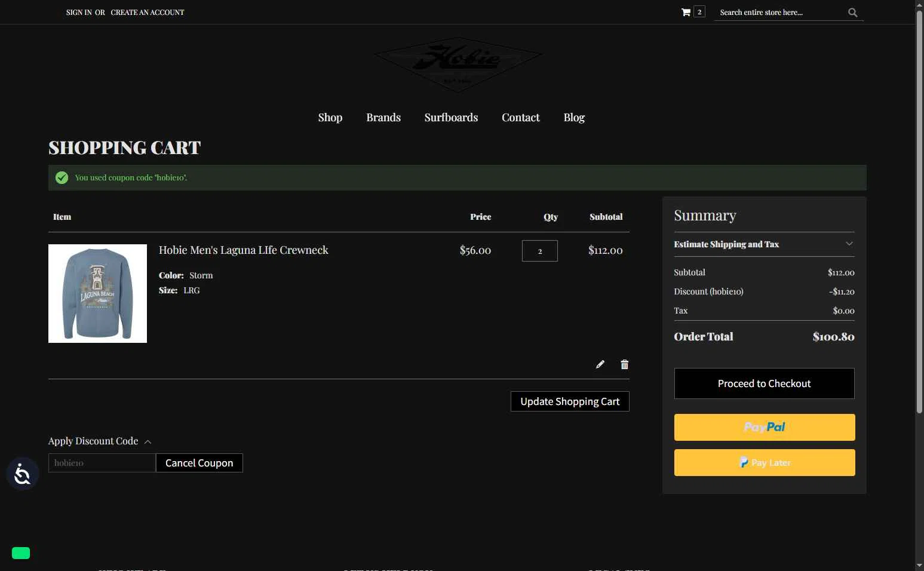
Task: Click the Summary heading
Action: point(705,215)
